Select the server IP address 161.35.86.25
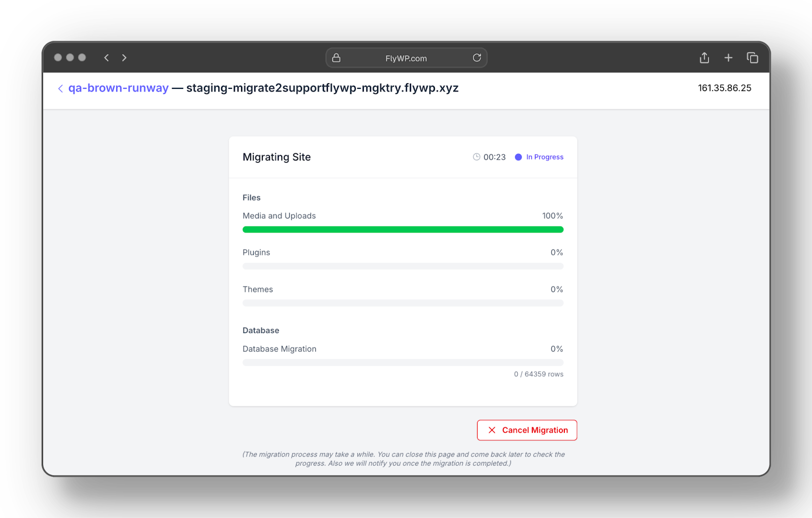This screenshot has width=812, height=518. tap(724, 88)
